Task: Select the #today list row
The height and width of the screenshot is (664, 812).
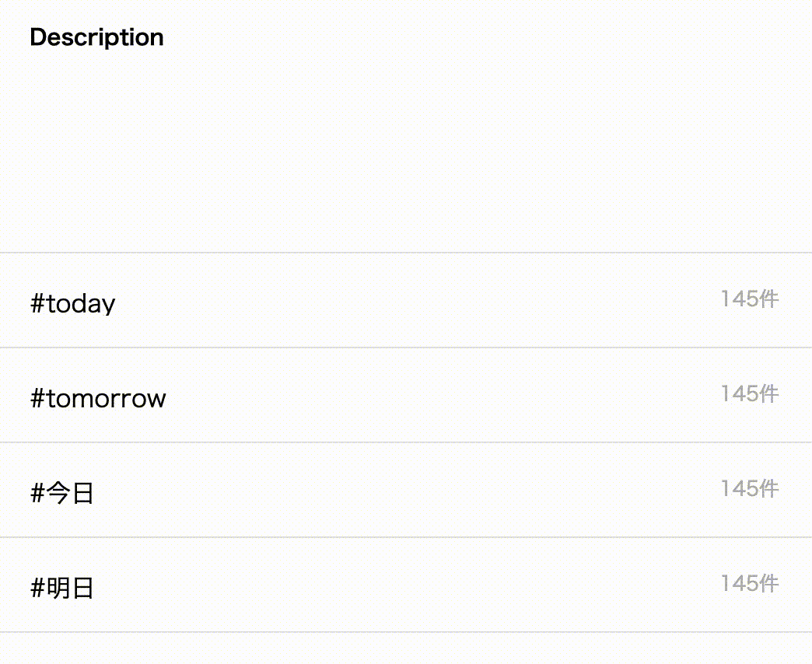Action: tap(404, 299)
